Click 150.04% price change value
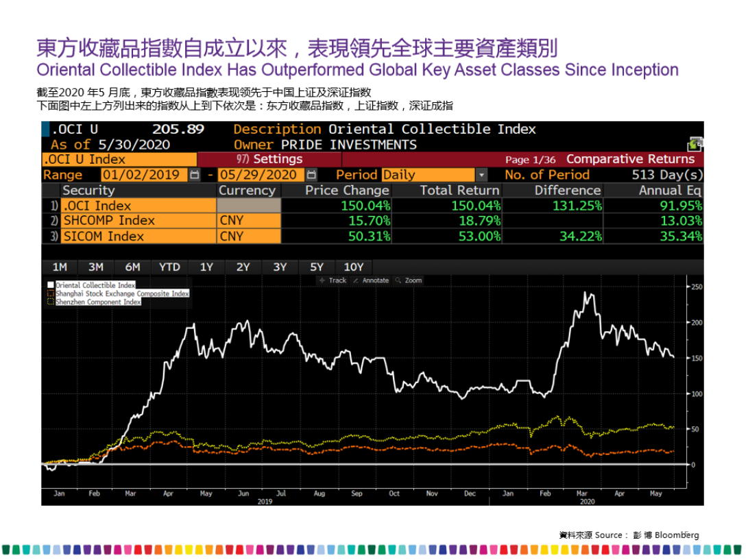 (365, 206)
